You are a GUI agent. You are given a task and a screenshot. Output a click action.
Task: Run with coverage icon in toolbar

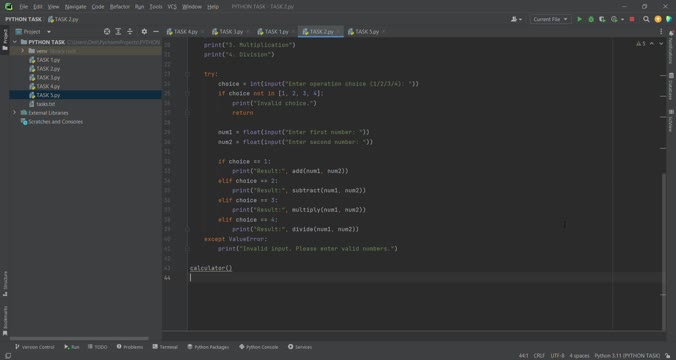coord(602,19)
